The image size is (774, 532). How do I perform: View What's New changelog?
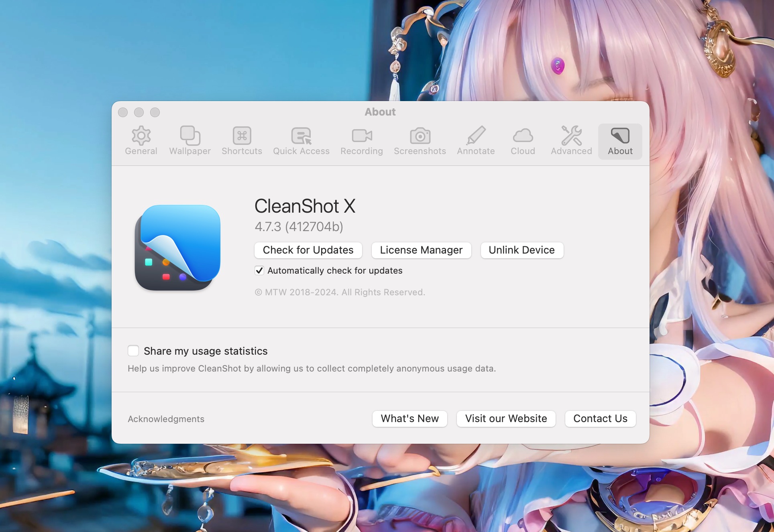pyautogui.click(x=410, y=418)
